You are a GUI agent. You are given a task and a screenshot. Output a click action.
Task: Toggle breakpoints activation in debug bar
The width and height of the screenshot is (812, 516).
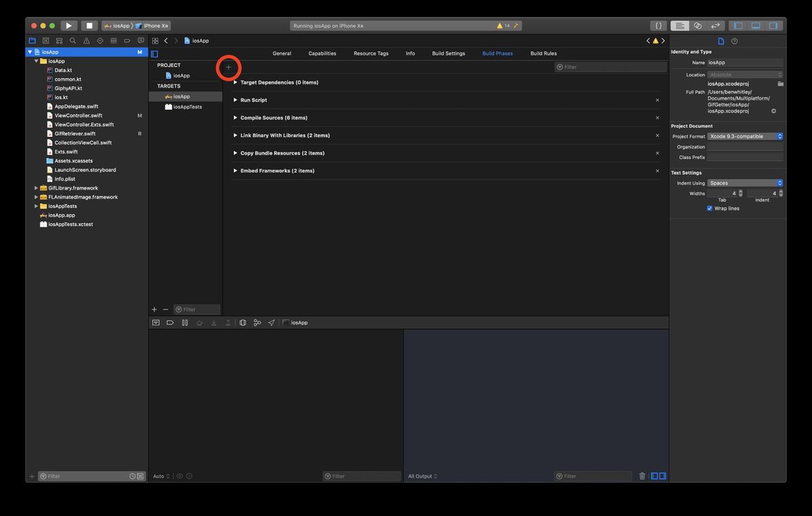170,323
